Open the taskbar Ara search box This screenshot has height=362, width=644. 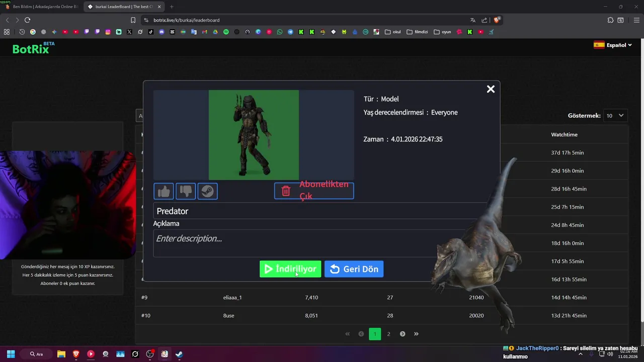[x=37, y=354]
